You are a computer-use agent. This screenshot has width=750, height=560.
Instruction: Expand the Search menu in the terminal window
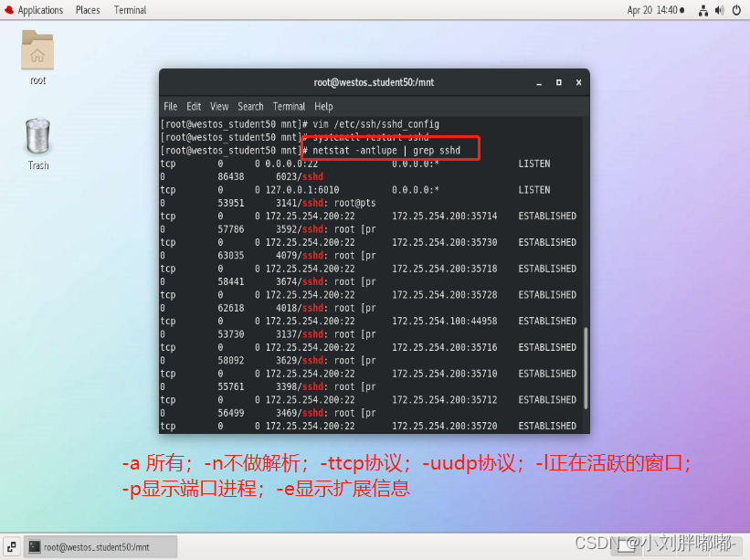250,106
